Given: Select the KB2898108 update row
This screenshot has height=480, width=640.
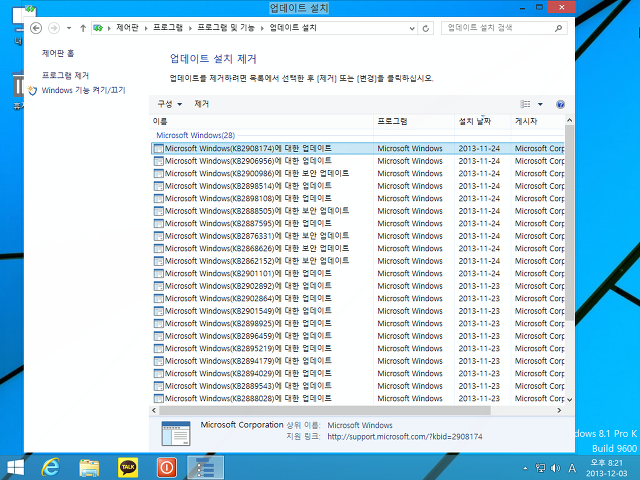Looking at the screenshot, I should pyautogui.click(x=358, y=198).
